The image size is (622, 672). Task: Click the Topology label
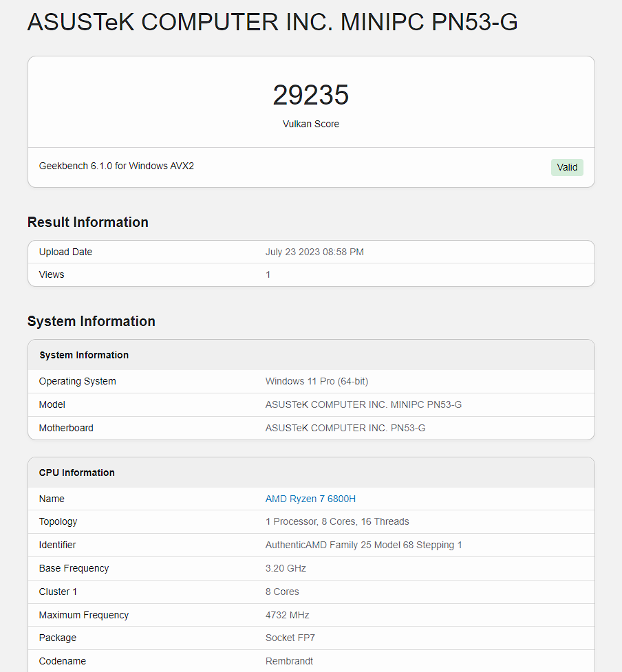coord(58,521)
